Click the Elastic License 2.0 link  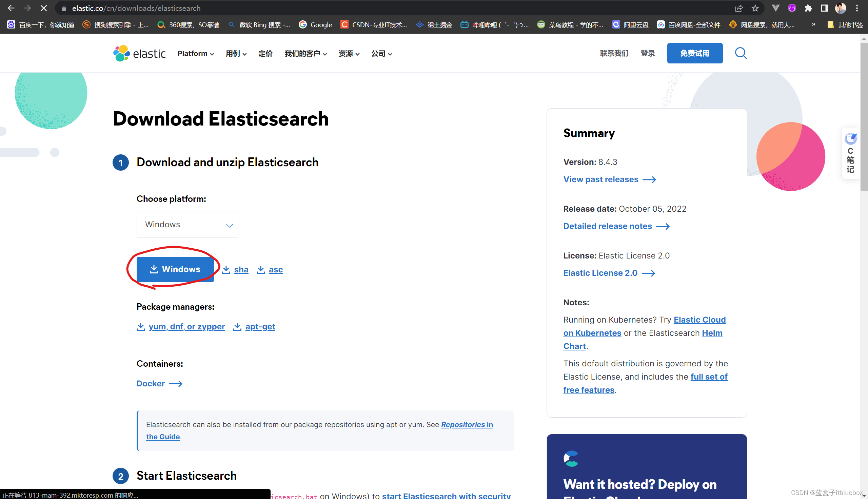click(600, 272)
